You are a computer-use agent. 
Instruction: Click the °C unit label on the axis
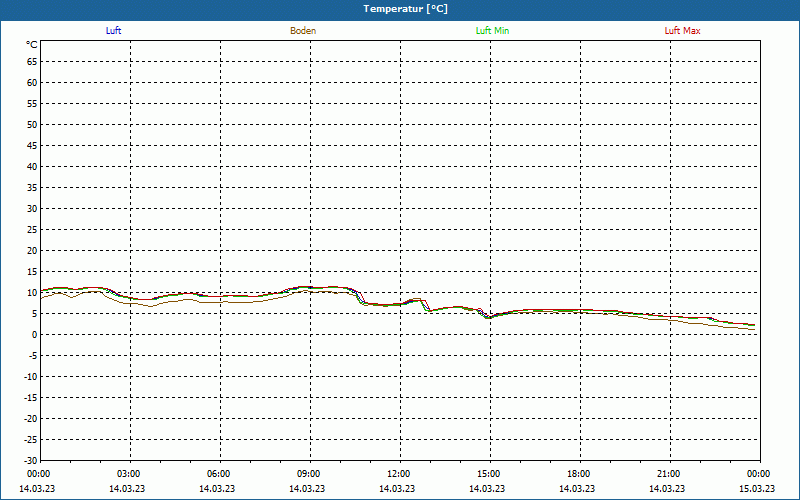32,45
